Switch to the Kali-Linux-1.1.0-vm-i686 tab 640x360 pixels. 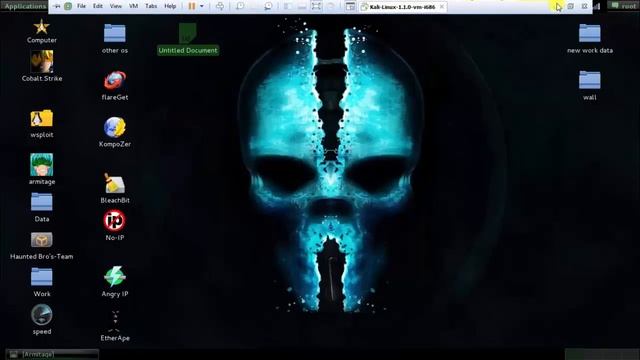[x=402, y=7]
